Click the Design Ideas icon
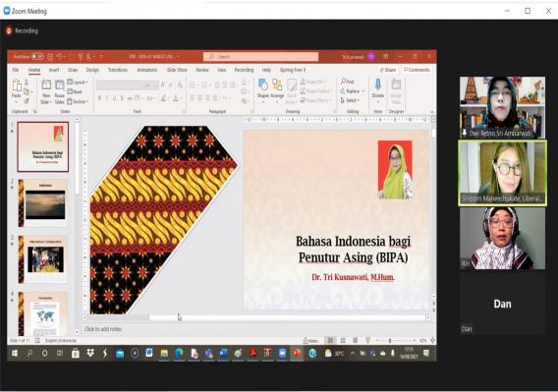The image size is (558, 392). coord(396,85)
